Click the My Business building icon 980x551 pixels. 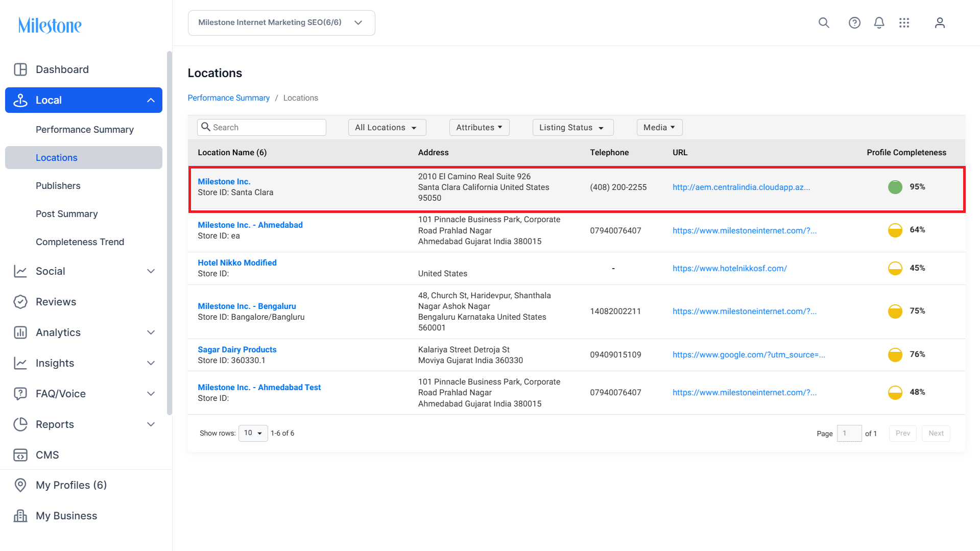pos(20,516)
